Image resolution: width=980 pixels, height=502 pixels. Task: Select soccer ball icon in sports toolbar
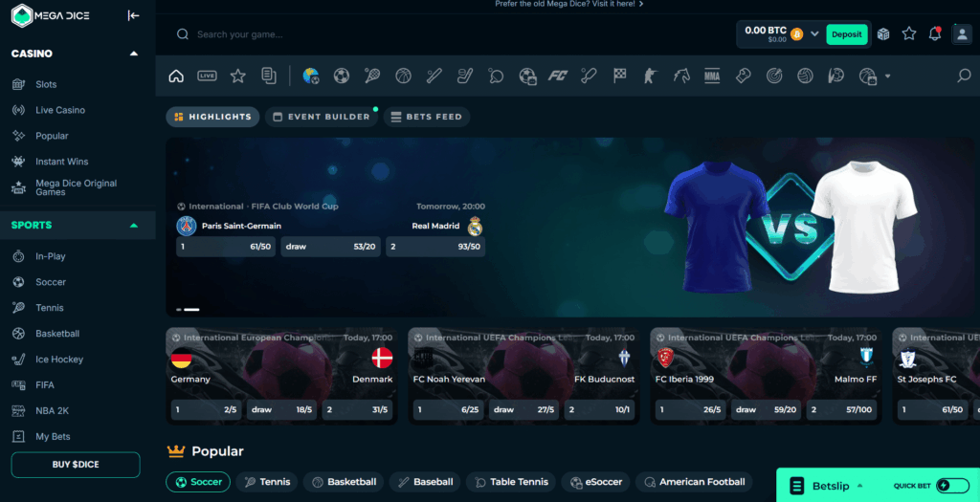tap(342, 76)
